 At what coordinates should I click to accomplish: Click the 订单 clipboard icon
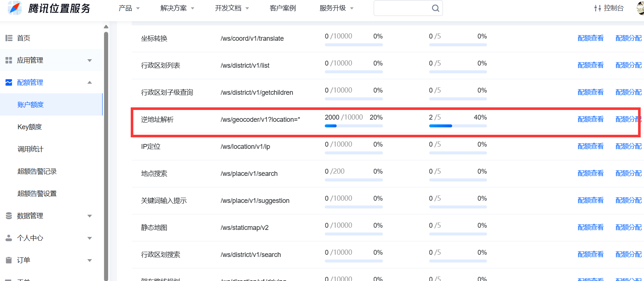[9, 260]
